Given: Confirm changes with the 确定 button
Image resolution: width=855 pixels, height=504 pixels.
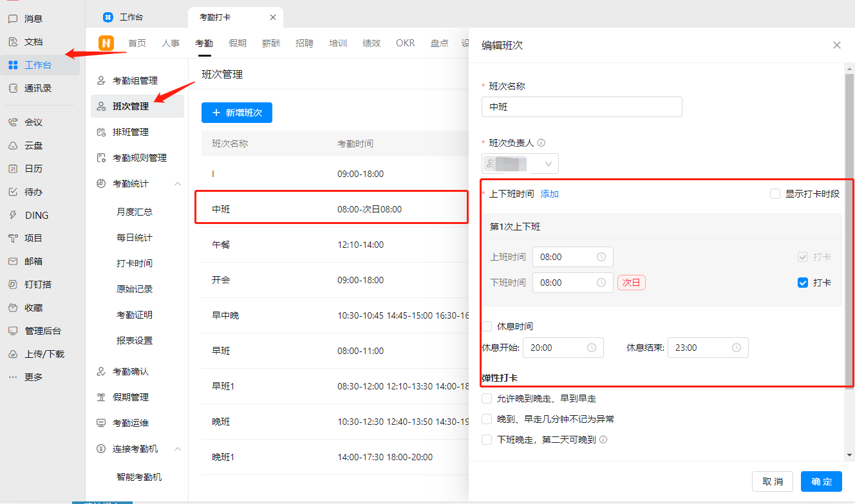Looking at the screenshot, I should point(821,481).
